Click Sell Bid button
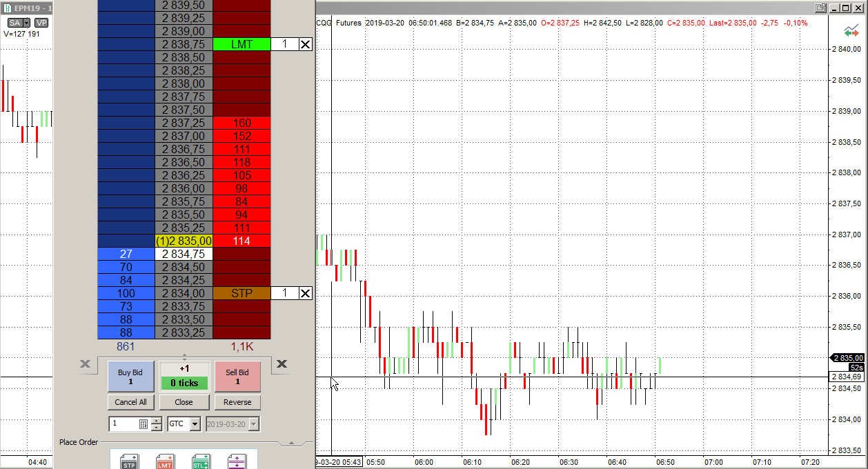The height and width of the screenshot is (469, 868). [x=237, y=377]
